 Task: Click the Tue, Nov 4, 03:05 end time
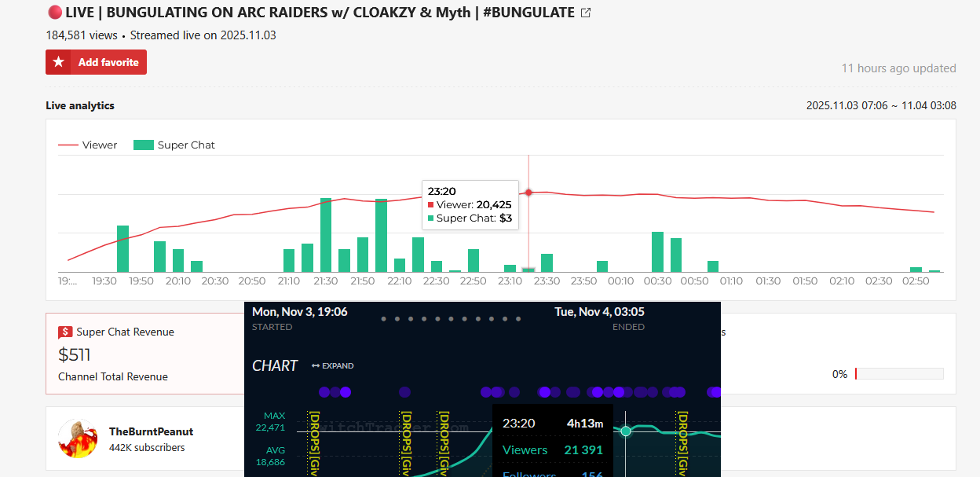point(599,312)
